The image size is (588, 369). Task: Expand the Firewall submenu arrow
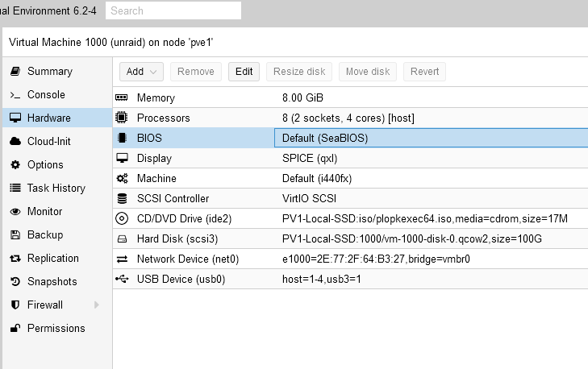pos(96,305)
